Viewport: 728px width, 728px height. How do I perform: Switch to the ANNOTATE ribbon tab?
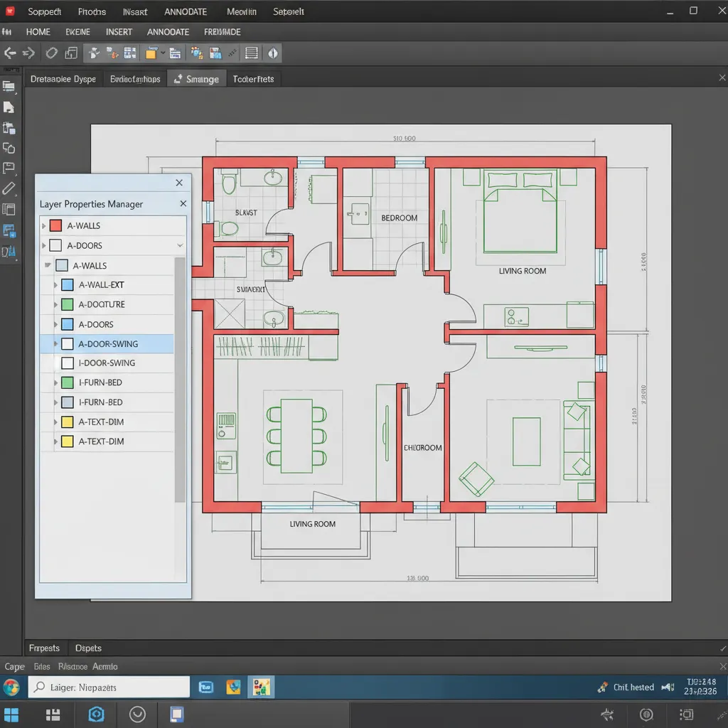[168, 31]
